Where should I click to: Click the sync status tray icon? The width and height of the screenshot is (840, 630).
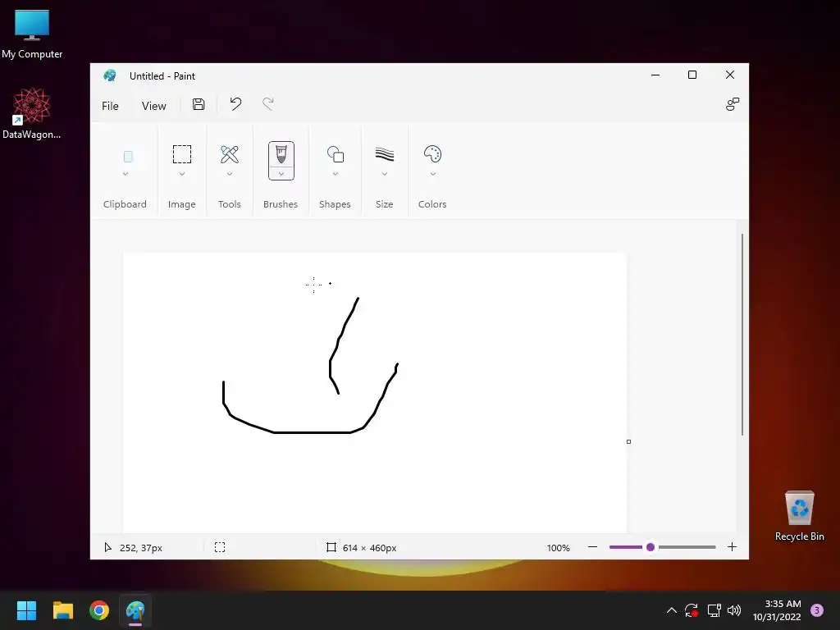coord(692,610)
